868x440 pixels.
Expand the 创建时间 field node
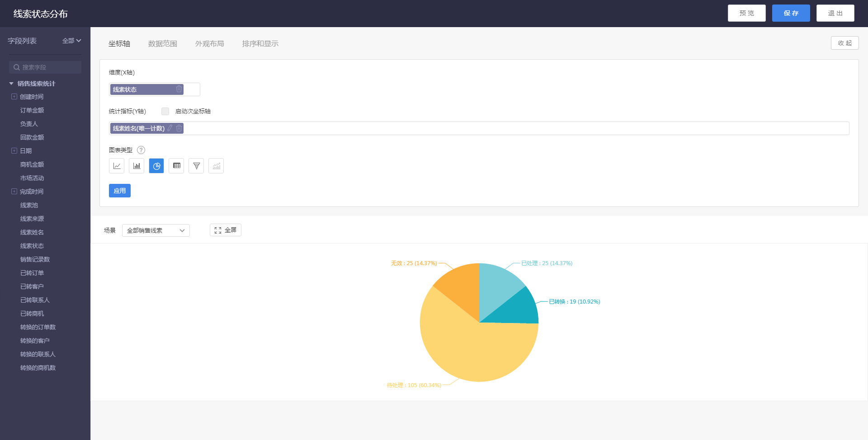[x=14, y=97]
